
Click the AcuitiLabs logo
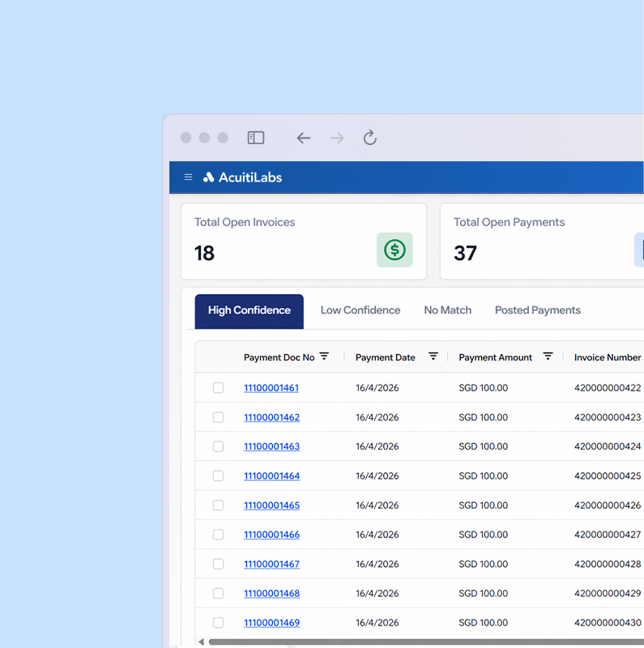242,177
